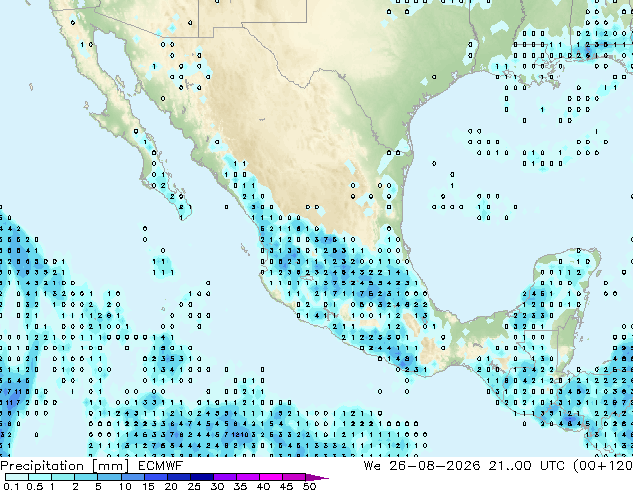Click the legend scale label "20"

tap(171, 486)
